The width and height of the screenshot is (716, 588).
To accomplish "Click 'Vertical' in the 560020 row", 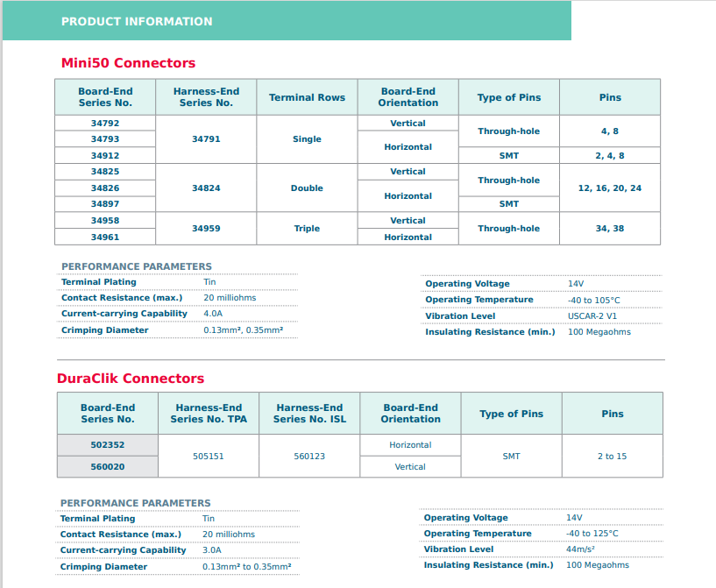I will point(410,466).
